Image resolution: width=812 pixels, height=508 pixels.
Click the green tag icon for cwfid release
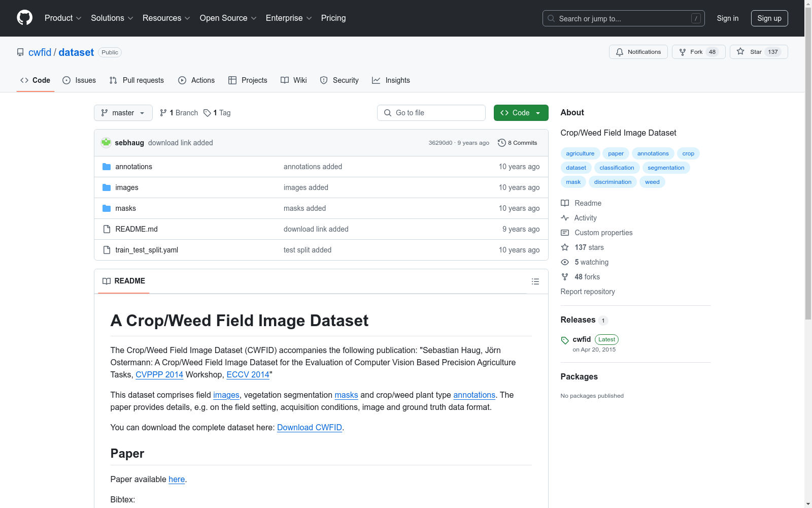click(565, 340)
